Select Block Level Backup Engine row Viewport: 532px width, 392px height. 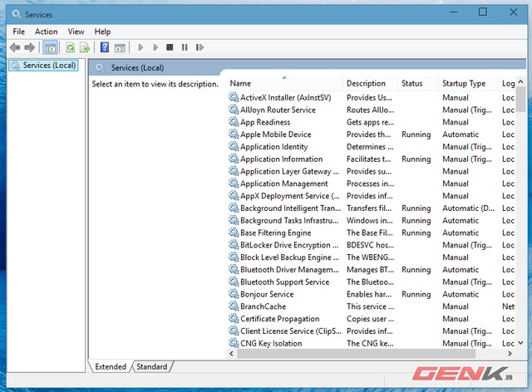pyautogui.click(x=372, y=257)
